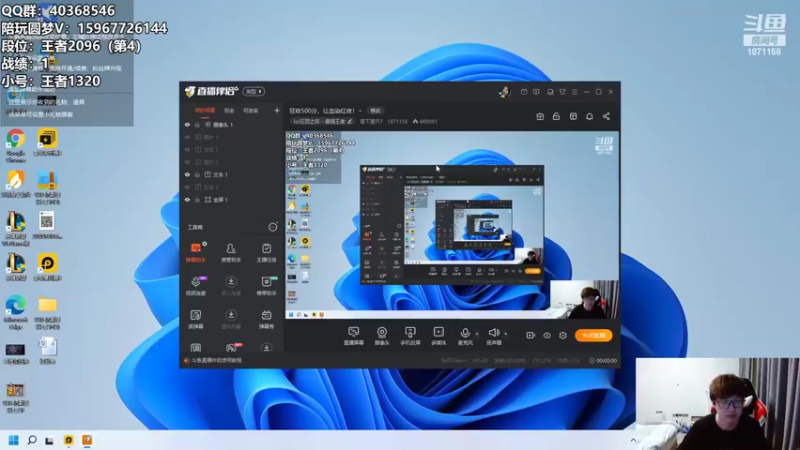800x450 pixels.
Task: Start 视频连麦 from the toolbox
Action: point(196,286)
